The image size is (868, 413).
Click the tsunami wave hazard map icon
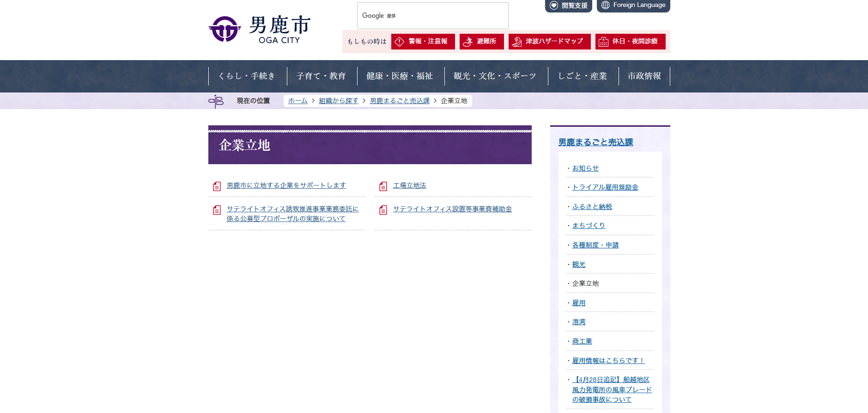point(517,42)
